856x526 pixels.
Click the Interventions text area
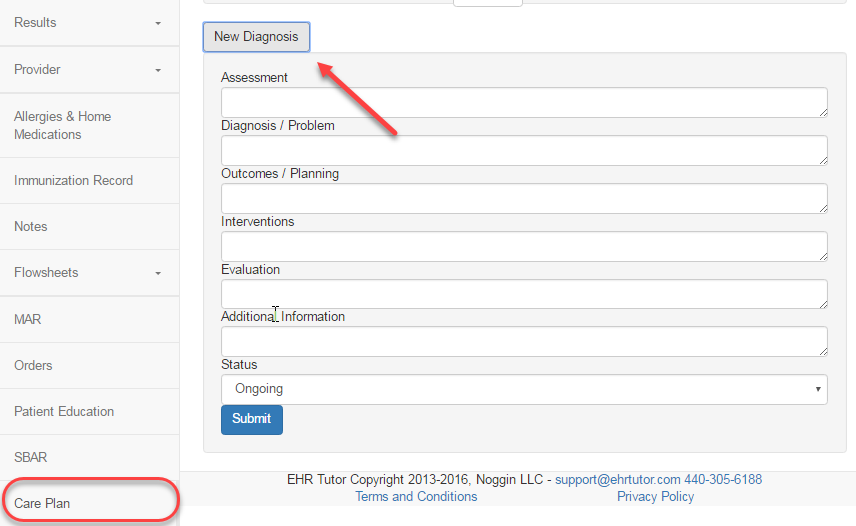tap(524, 246)
